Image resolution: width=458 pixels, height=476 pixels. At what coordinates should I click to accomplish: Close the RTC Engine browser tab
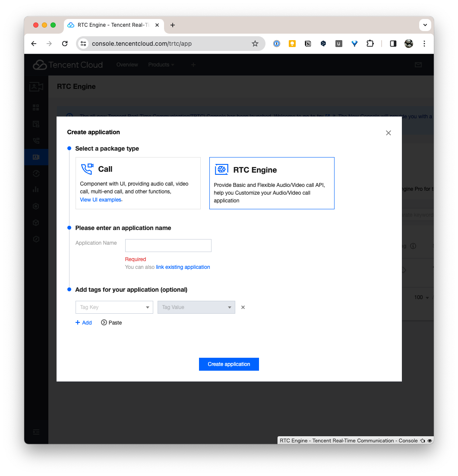157,25
